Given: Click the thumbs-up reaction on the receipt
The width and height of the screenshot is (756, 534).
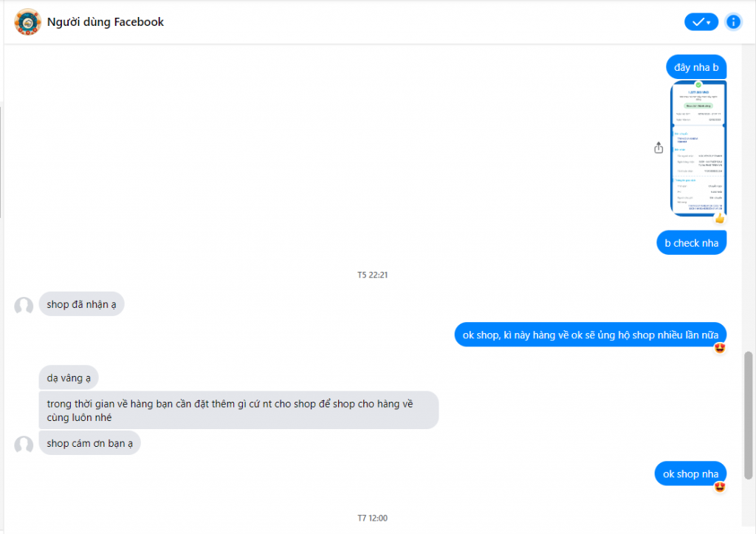Looking at the screenshot, I should click(x=720, y=219).
